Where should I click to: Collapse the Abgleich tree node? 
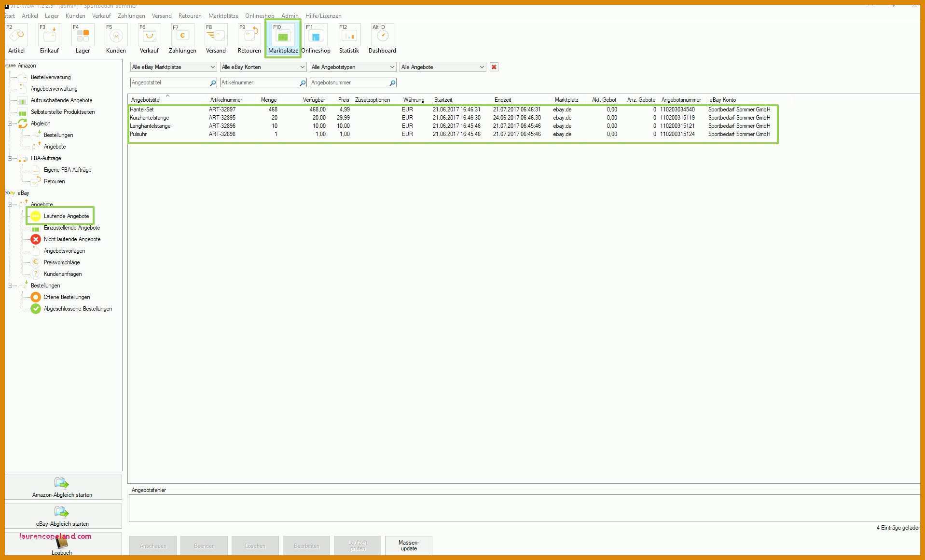pyautogui.click(x=10, y=123)
